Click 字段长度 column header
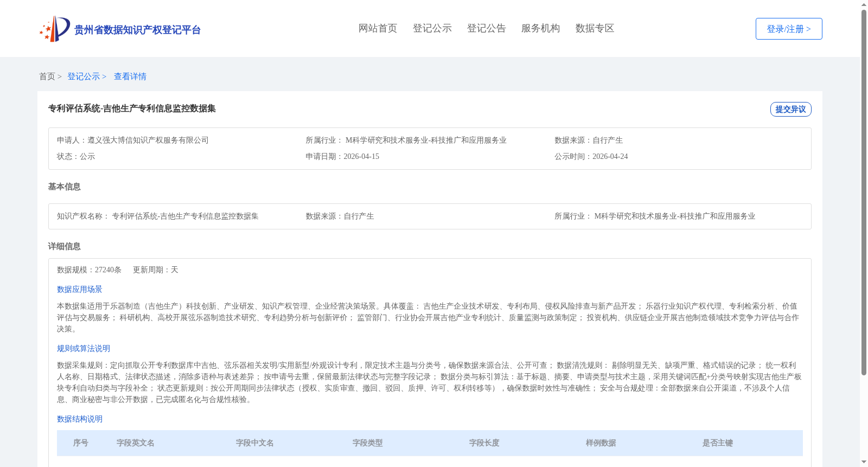Viewport: 868px width, 467px height. 484,443
